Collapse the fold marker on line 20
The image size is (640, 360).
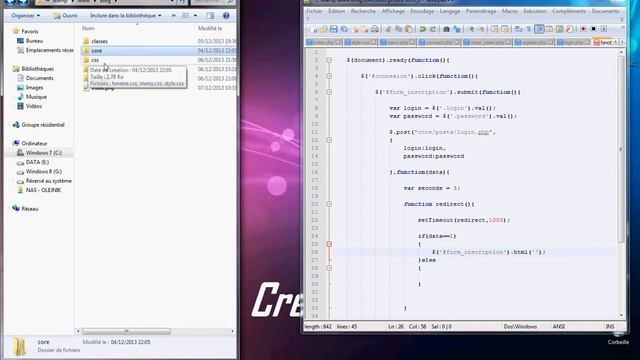[329, 204]
